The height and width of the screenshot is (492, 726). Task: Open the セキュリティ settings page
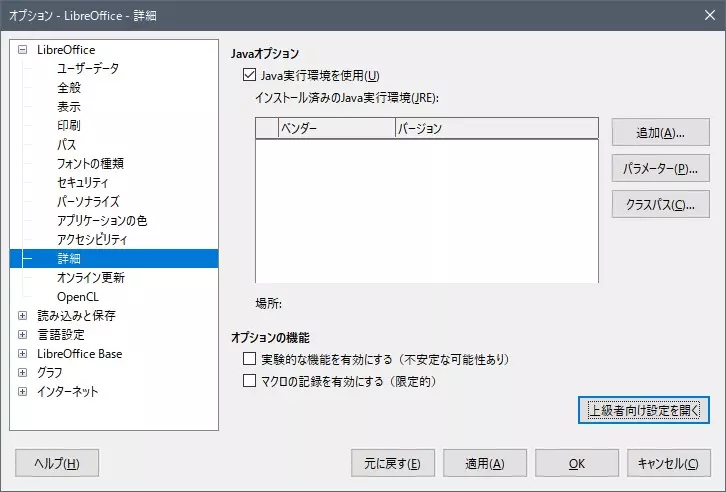tap(82, 182)
